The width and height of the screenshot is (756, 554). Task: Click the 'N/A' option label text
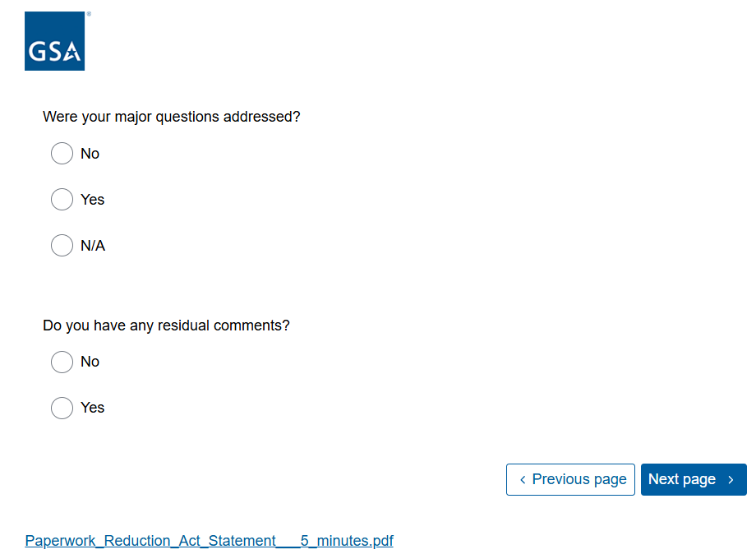[93, 246]
